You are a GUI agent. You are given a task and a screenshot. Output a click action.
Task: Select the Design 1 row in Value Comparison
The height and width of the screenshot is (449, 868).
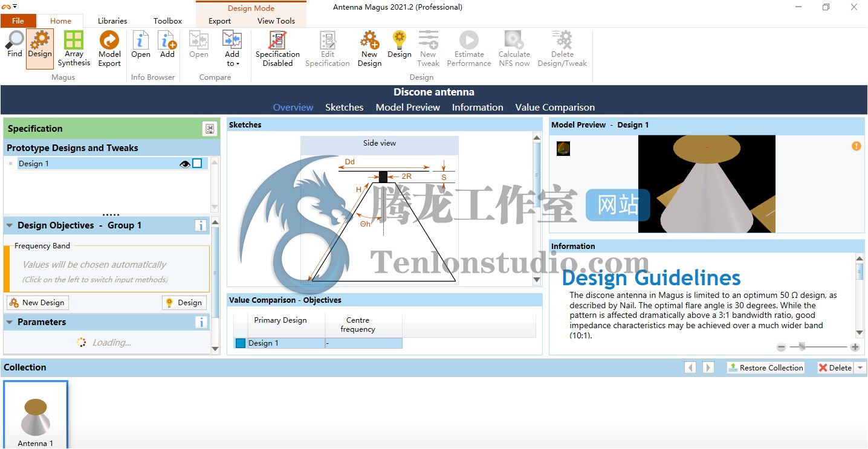pyautogui.click(x=318, y=343)
